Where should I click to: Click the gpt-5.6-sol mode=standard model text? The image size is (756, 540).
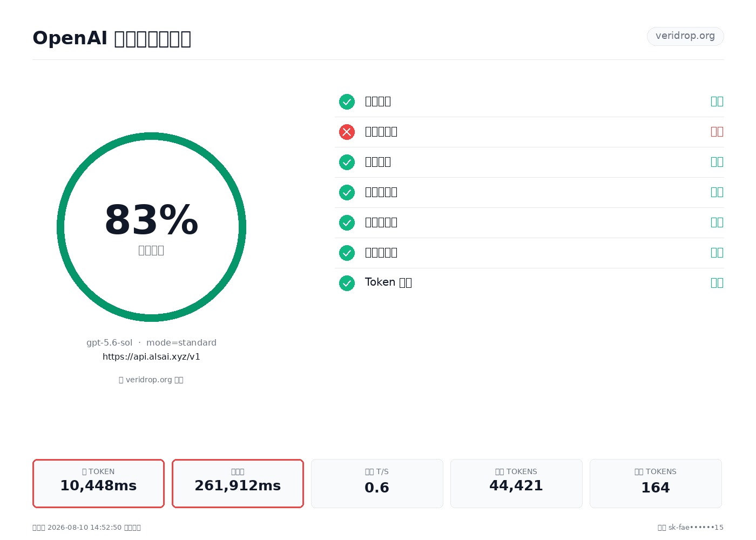(x=151, y=343)
